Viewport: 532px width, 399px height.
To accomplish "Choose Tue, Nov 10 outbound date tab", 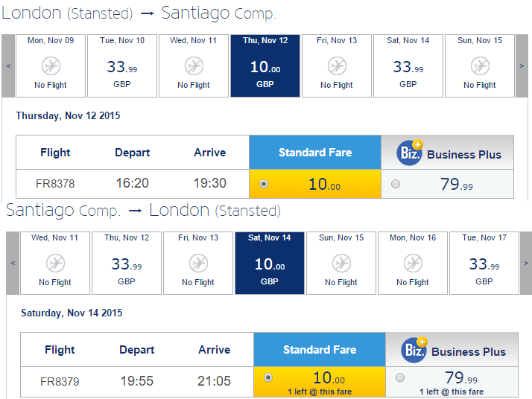I will (x=122, y=66).
